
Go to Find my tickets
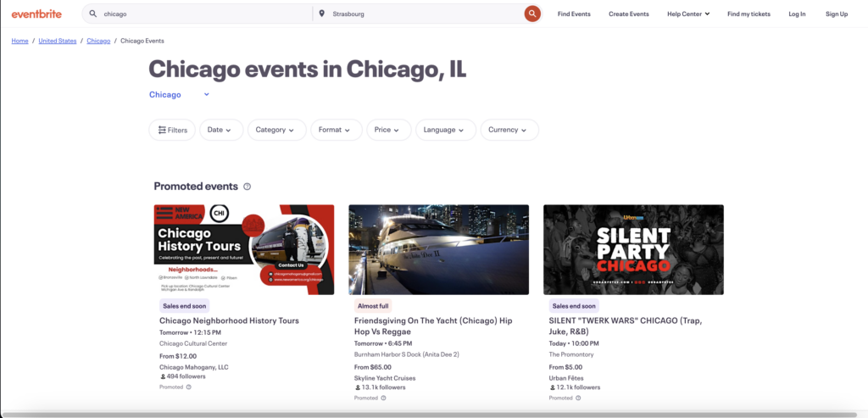coord(748,14)
